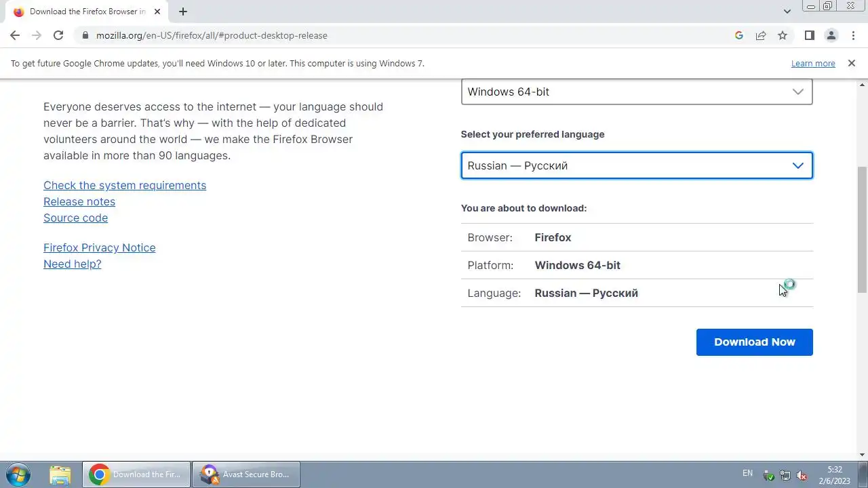Click the scrollbar down arrow
Viewport: 868px width, 488px height.
(x=862, y=455)
